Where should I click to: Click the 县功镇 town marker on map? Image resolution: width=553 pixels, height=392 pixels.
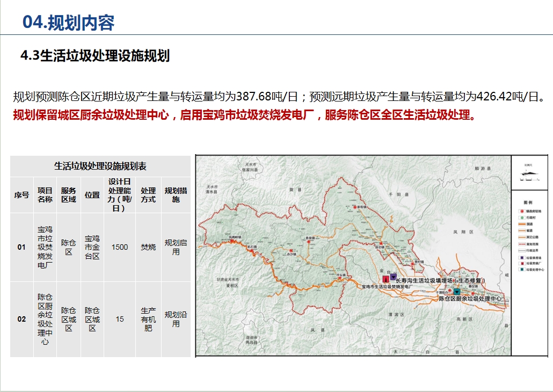(382, 243)
